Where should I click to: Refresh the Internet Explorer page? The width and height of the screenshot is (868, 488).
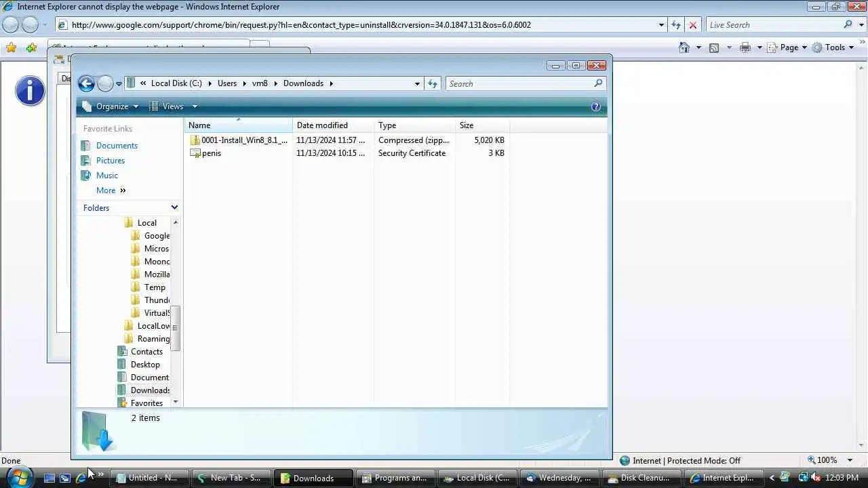[676, 25]
